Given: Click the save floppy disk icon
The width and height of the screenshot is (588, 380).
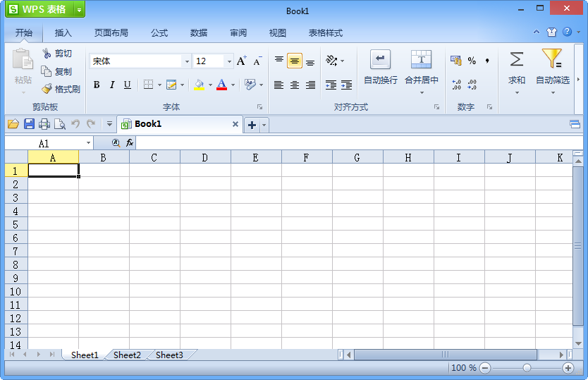Looking at the screenshot, I should [x=29, y=124].
